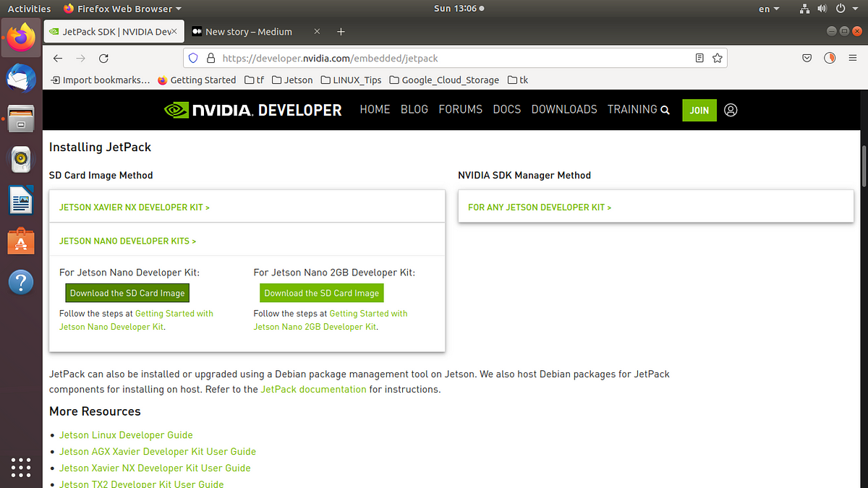Click the browser forward arrow

point(80,58)
